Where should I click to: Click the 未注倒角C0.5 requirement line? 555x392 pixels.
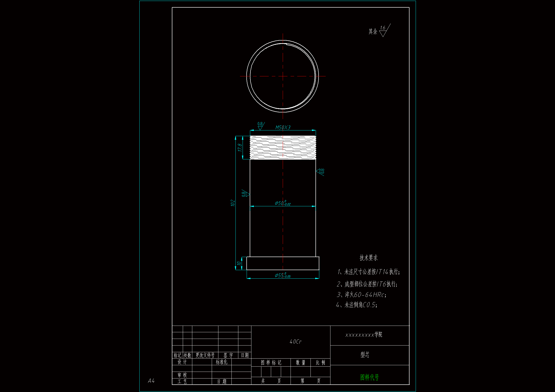[357, 305]
